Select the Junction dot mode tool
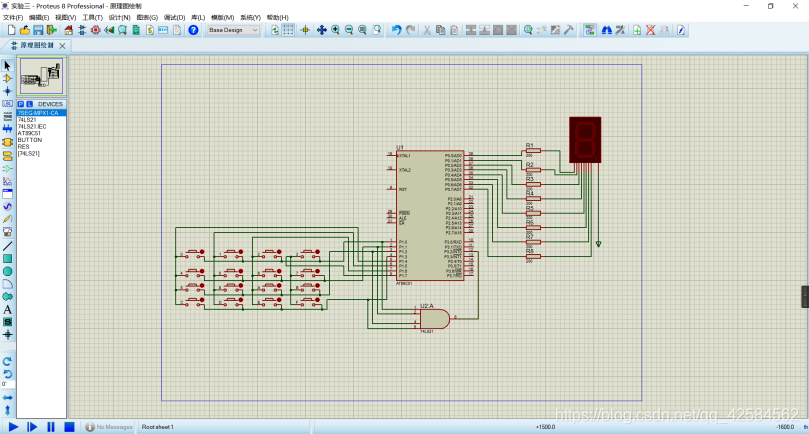Viewport: 809px width, 434px height. 7,91
